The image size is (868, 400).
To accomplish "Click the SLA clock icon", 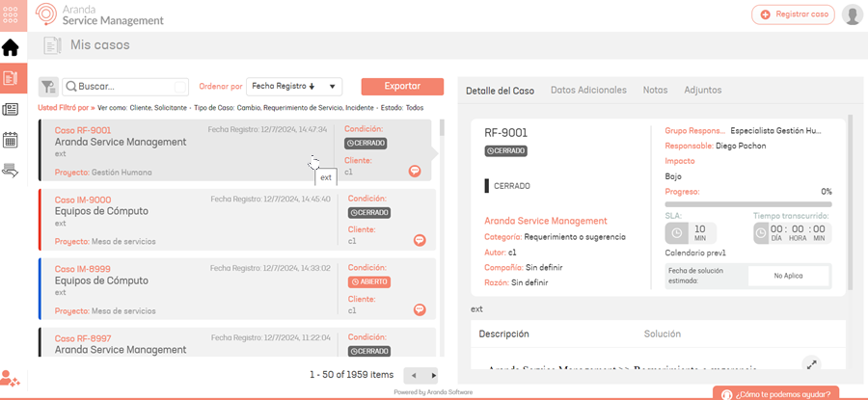I will tap(676, 233).
